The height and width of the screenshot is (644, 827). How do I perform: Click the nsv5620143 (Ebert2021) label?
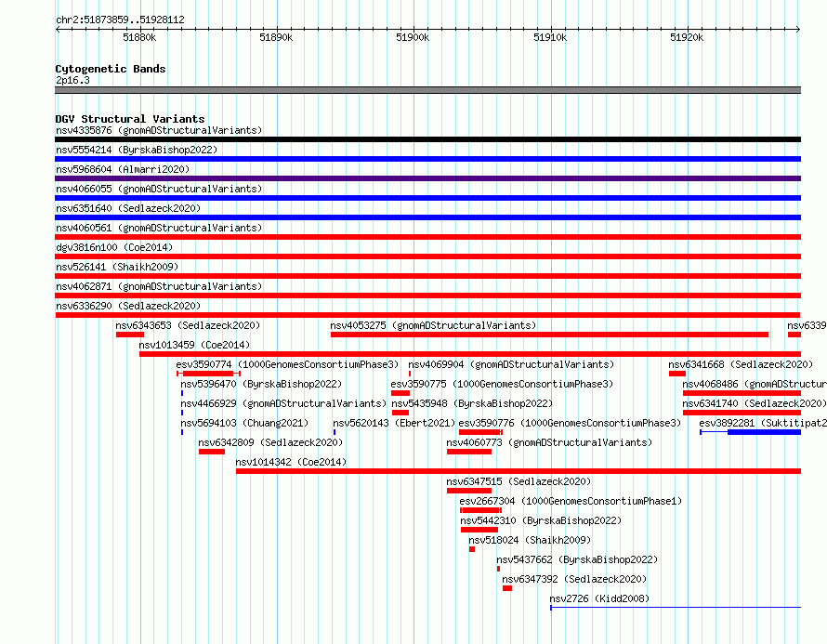point(394,423)
